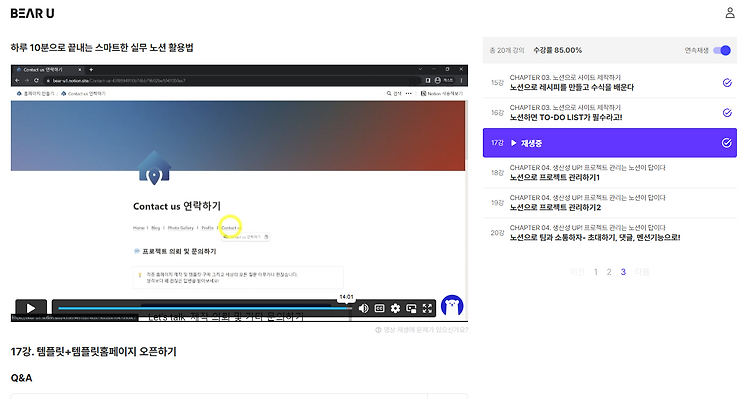Screen dimensions: 750x399
Task: Click the bear mascot chat icon
Action: [452, 306]
